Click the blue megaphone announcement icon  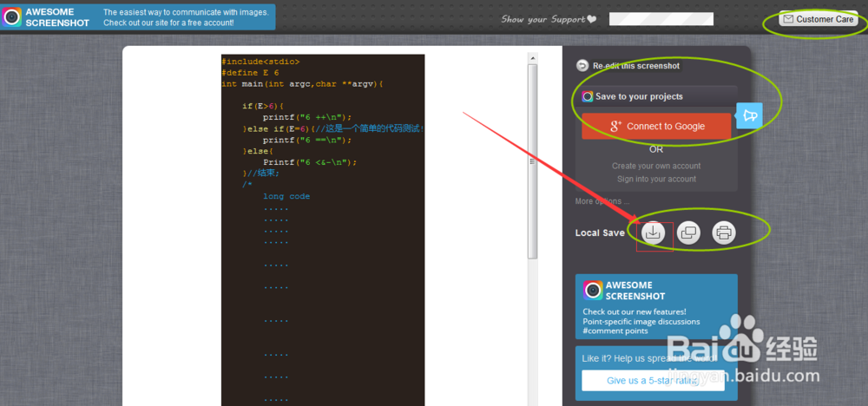(x=750, y=115)
